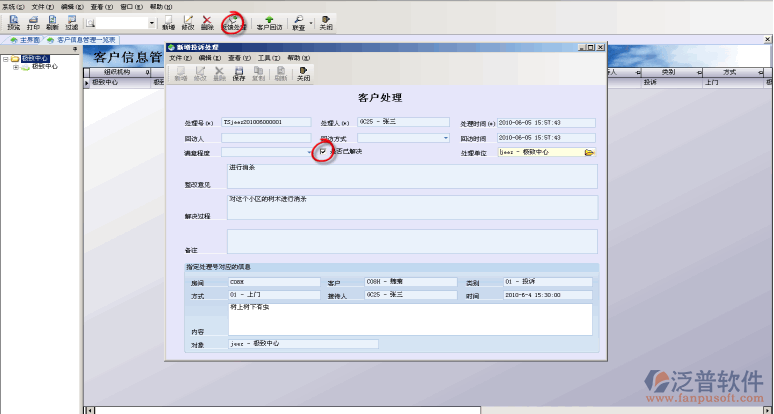Viewport: 774px width, 414px height.
Task: Switch to the 主界面 tab
Action: (27, 40)
